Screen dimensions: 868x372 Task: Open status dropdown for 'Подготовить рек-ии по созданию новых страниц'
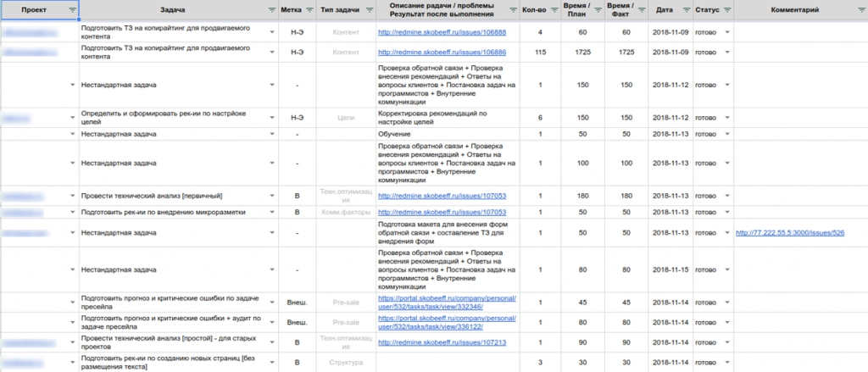pyautogui.click(x=727, y=363)
